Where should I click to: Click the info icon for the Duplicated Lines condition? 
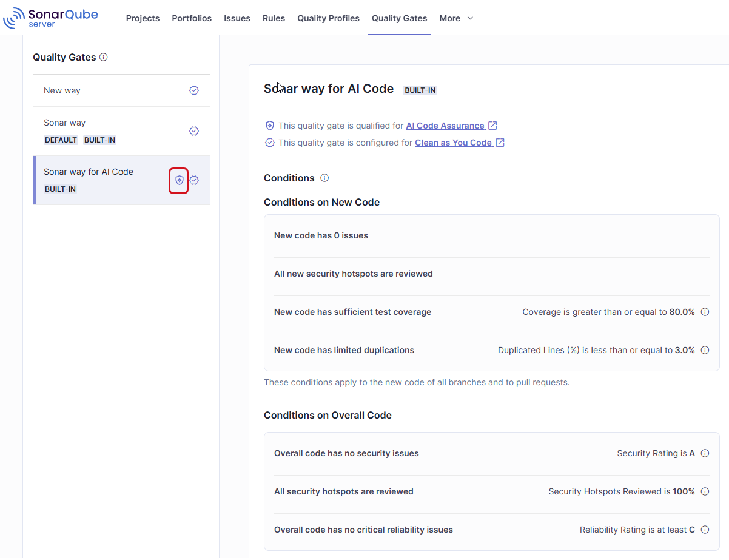705,349
